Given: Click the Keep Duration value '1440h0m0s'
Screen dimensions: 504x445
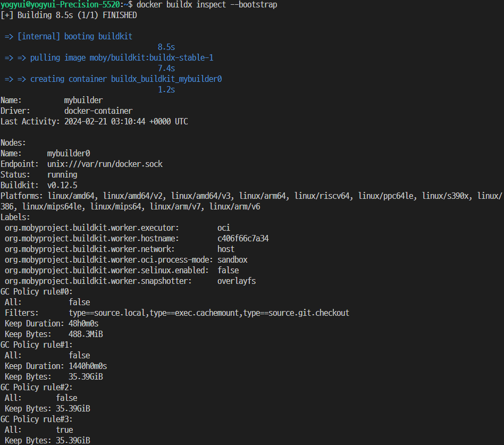Looking at the screenshot, I should [88, 366].
